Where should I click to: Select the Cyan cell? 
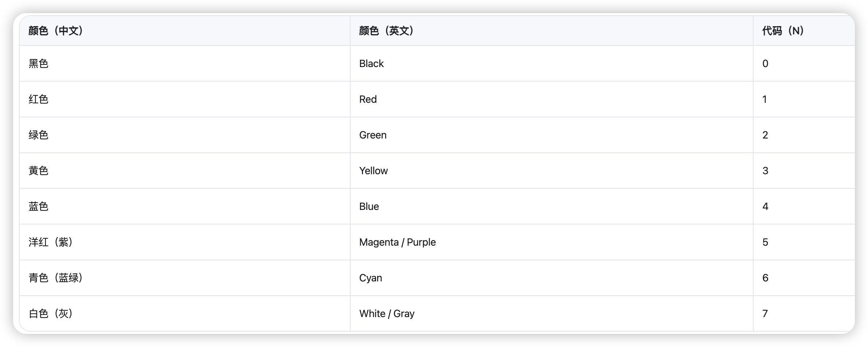pyautogui.click(x=371, y=278)
